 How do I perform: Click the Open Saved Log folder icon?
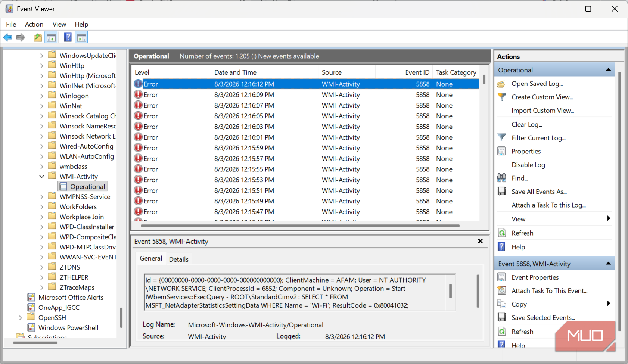[501, 84]
